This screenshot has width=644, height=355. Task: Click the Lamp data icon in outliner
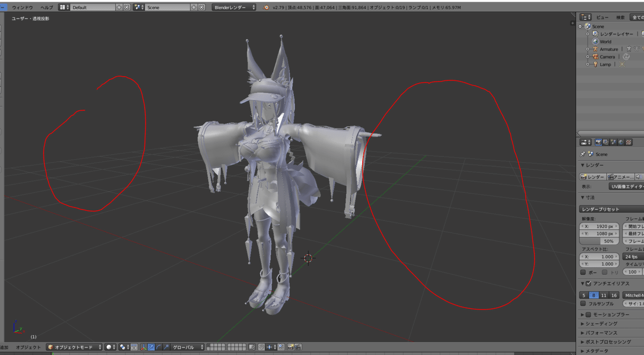point(623,64)
